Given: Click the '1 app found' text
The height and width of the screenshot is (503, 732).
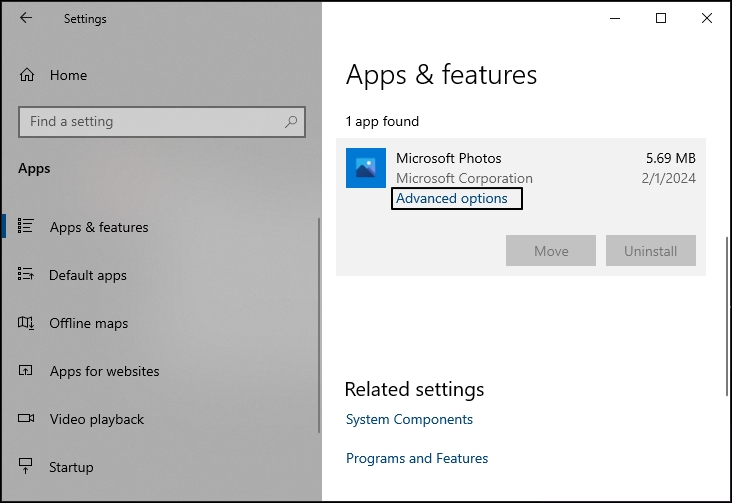Looking at the screenshot, I should [x=382, y=121].
